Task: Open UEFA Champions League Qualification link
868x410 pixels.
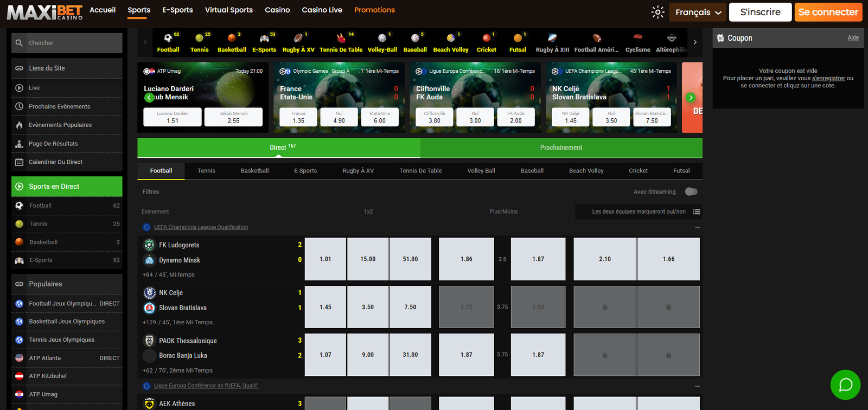Action: pos(201,227)
